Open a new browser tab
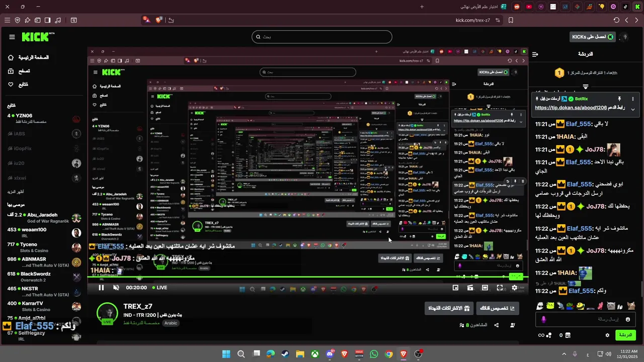The width and height of the screenshot is (644, 362). tap(422, 7)
